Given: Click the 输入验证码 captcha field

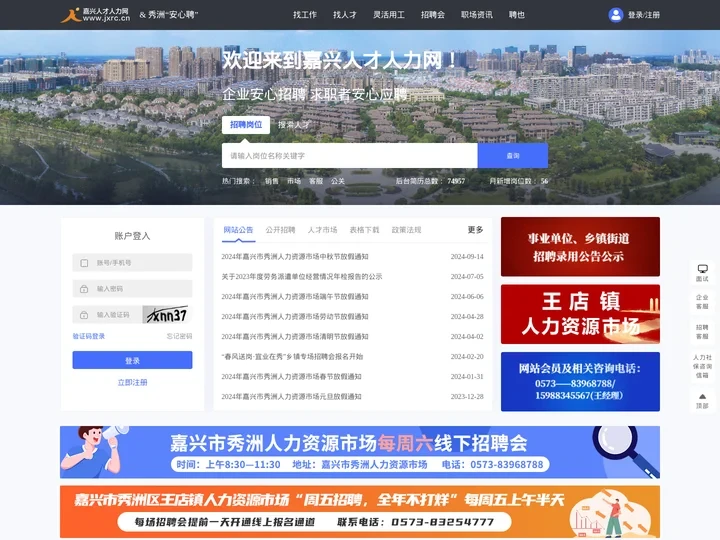Looking at the screenshot, I should tap(107, 315).
